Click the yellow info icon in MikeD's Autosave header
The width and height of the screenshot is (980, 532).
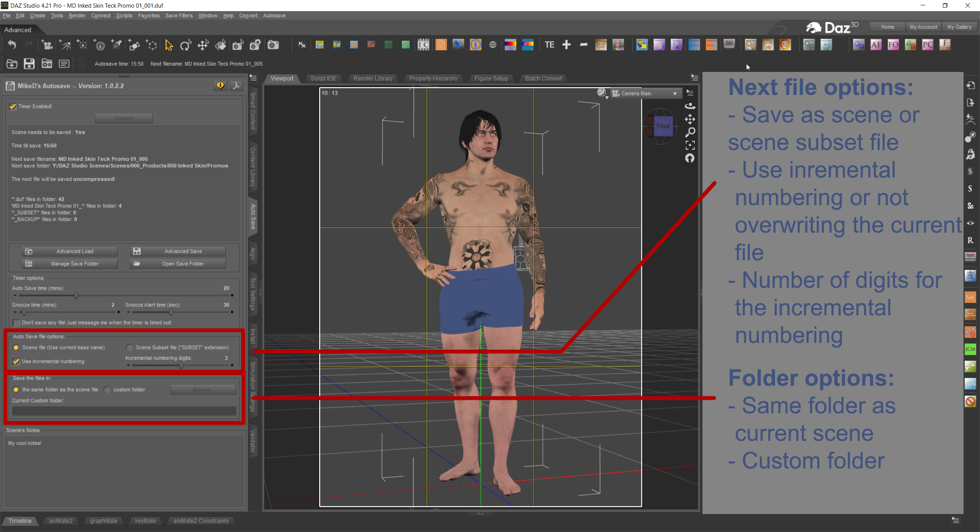click(x=220, y=86)
